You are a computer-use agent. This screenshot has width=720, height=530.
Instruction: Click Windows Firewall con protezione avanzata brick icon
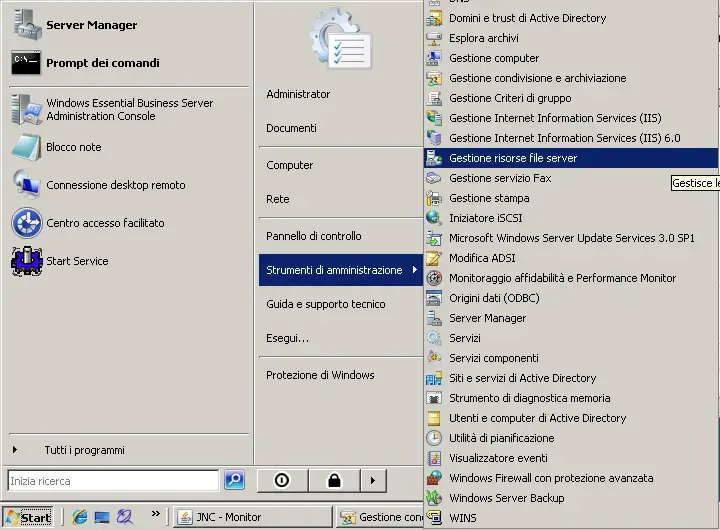tap(434, 478)
